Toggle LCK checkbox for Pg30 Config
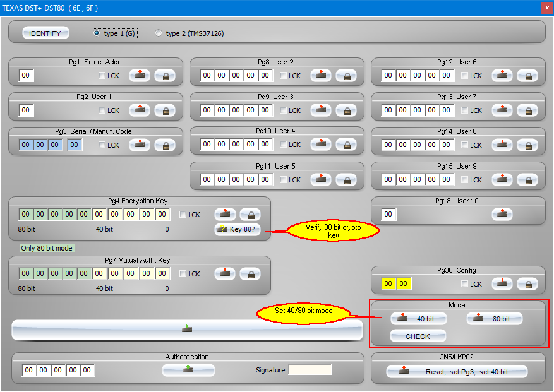 464,283
